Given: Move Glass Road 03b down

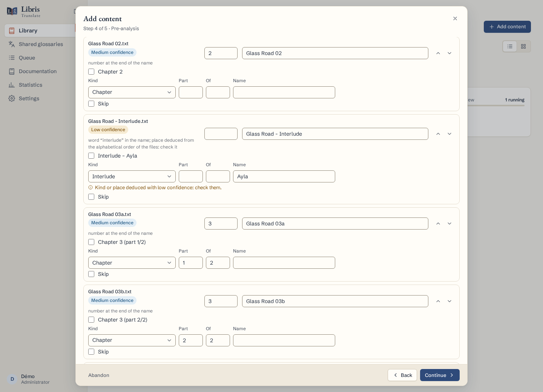Looking at the screenshot, I should click(449, 301).
